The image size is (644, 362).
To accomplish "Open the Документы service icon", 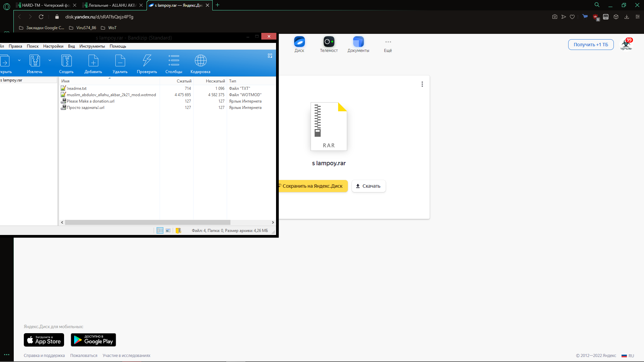I will [x=358, y=42].
